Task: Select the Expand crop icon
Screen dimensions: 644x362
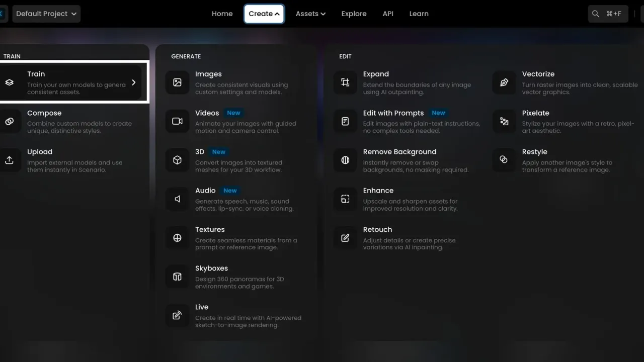Action: (x=345, y=82)
